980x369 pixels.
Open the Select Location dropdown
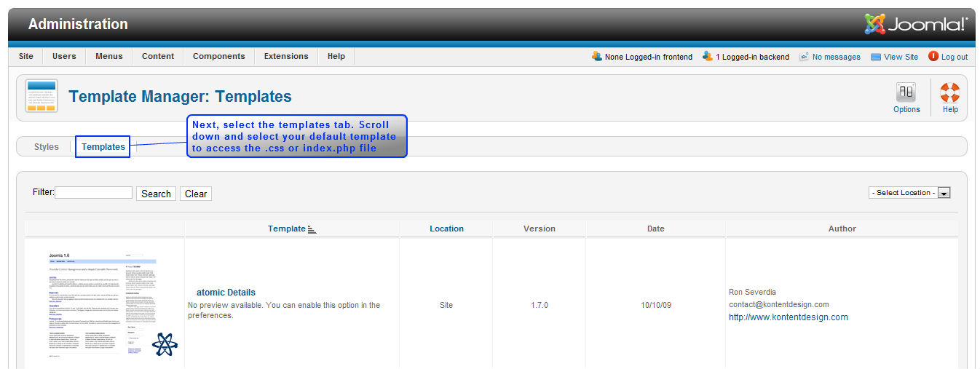(909, 193)
